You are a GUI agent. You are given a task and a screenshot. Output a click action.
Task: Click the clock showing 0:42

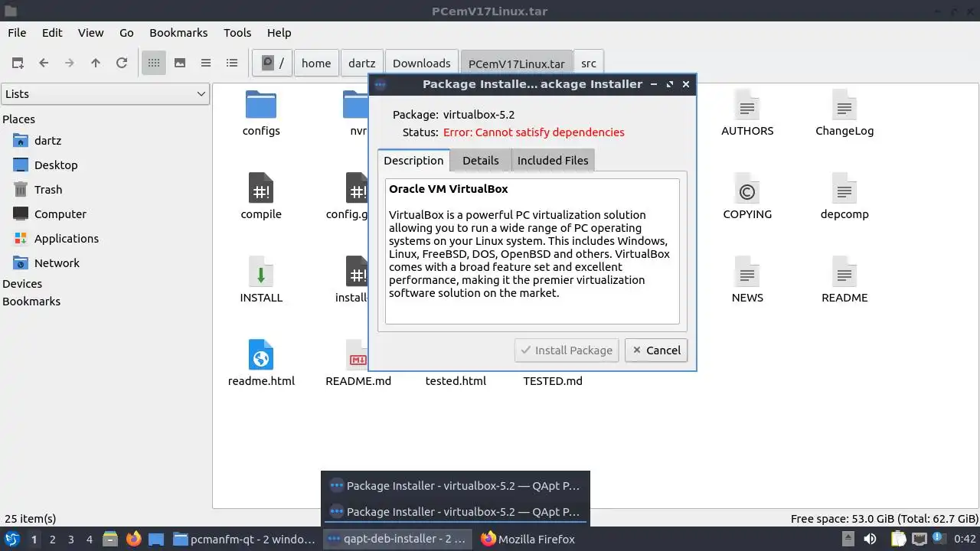965,540
